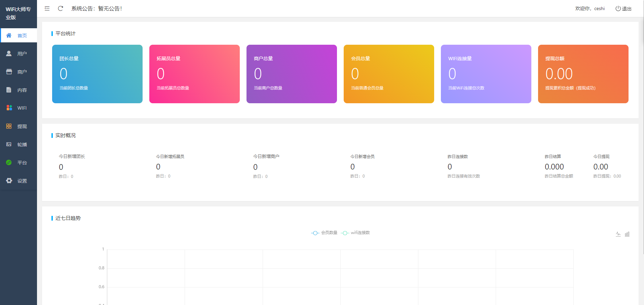The image size is (644, 305).
Task: Select the green 平台 (Platform) icon
Action: (x=9, y=162)
